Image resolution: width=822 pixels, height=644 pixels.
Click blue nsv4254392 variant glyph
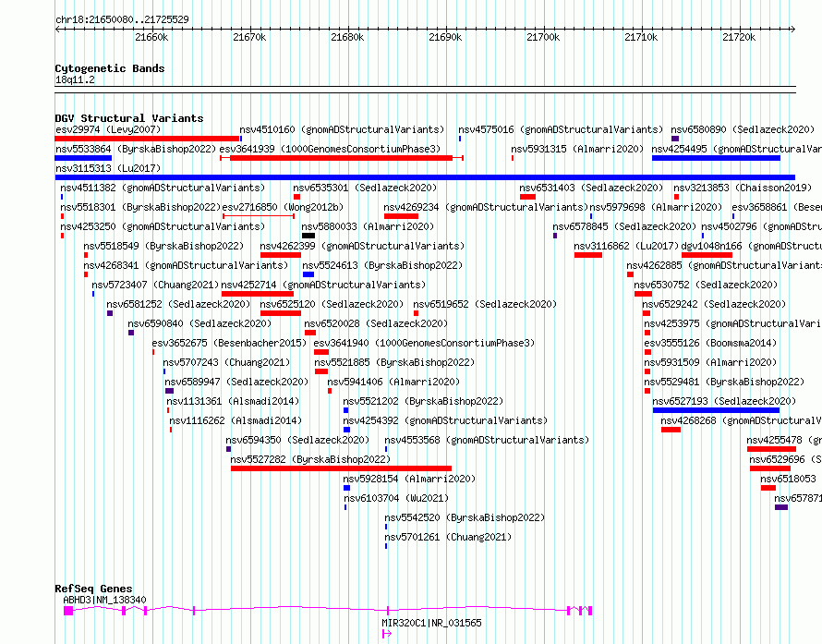(346, 430)
